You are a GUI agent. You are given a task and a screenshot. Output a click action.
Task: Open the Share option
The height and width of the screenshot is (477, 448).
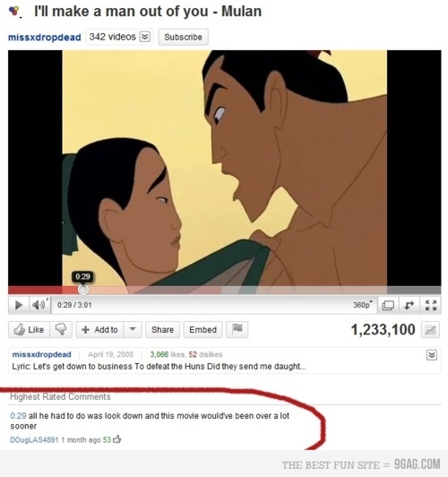[162, 329]
